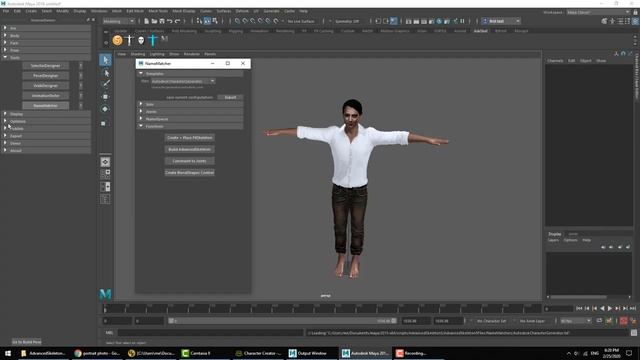Open the script editor icon at bottom right
Screen dimensions: 640x360
tap(634, 333)
